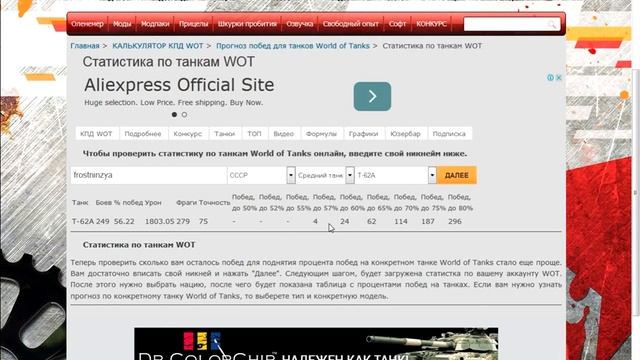The height and width of the screenshot is (360, 640).
Task: Click Урон column header
Action: pos(153,202)
